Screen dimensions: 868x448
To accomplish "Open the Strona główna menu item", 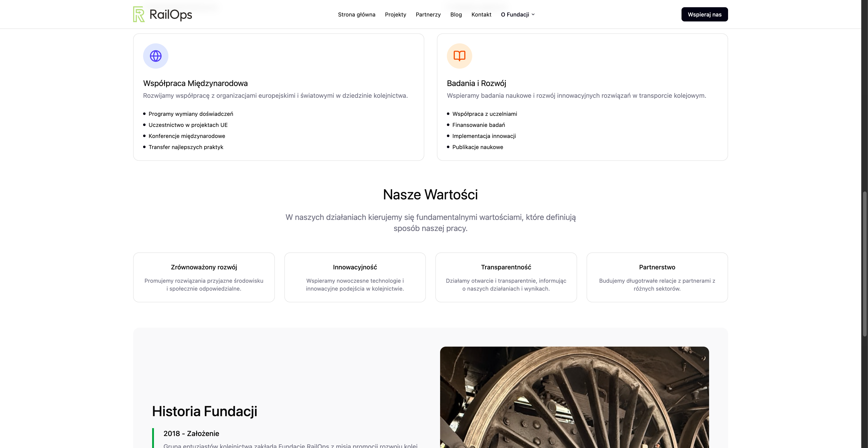I will click(356, 14).
